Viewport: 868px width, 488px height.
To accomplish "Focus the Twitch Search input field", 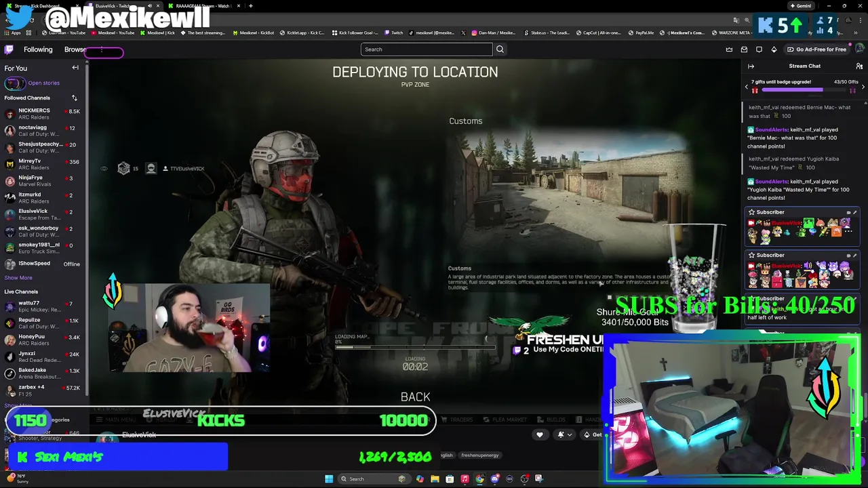I will coord(427,49).
